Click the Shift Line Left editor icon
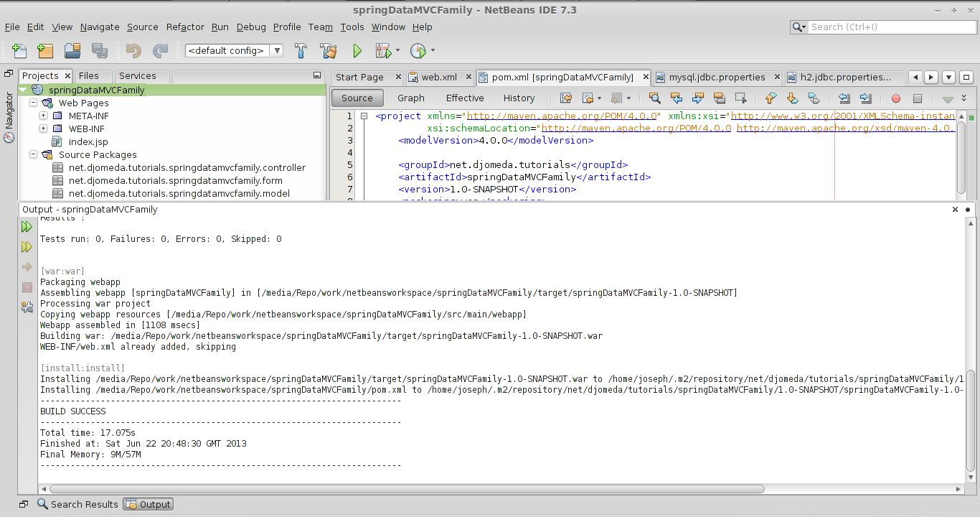Image resolution: width=980 pixels, height=517 pixels. pos(844,98)
